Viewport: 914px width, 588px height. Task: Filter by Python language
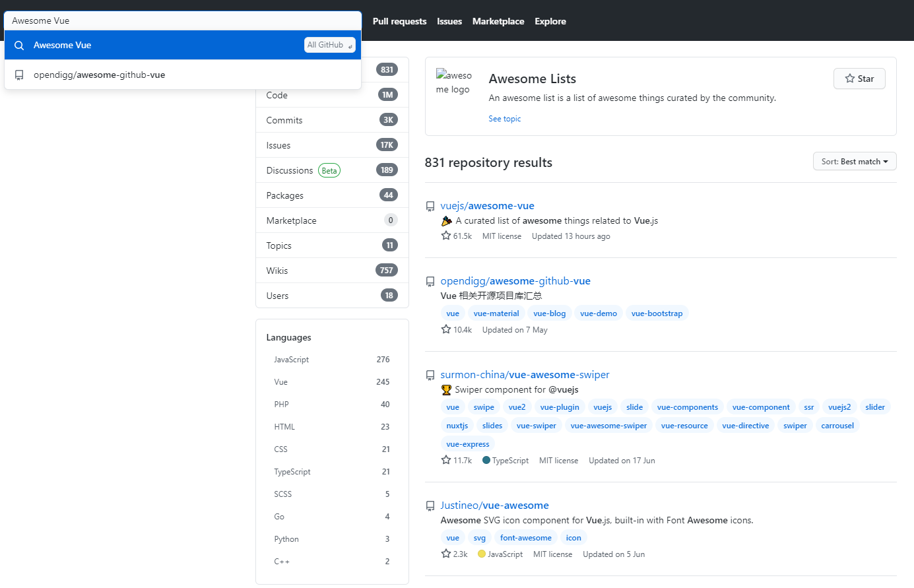(332, 539)
